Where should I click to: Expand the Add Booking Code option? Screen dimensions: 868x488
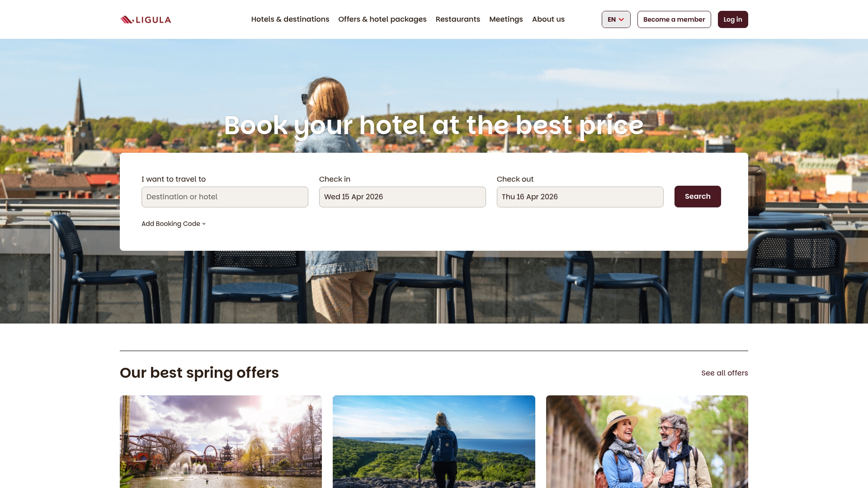click(x=174, y=224)
